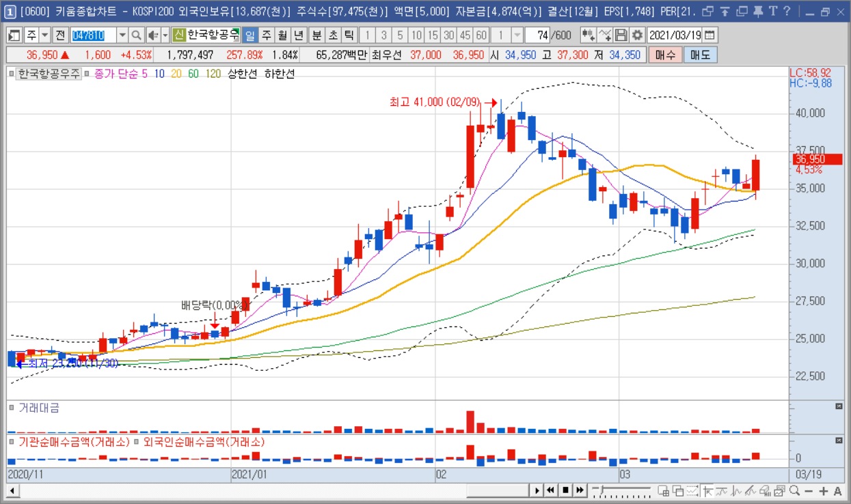Open the stock code 047810 dropdown arrow

tap(122, 36)
